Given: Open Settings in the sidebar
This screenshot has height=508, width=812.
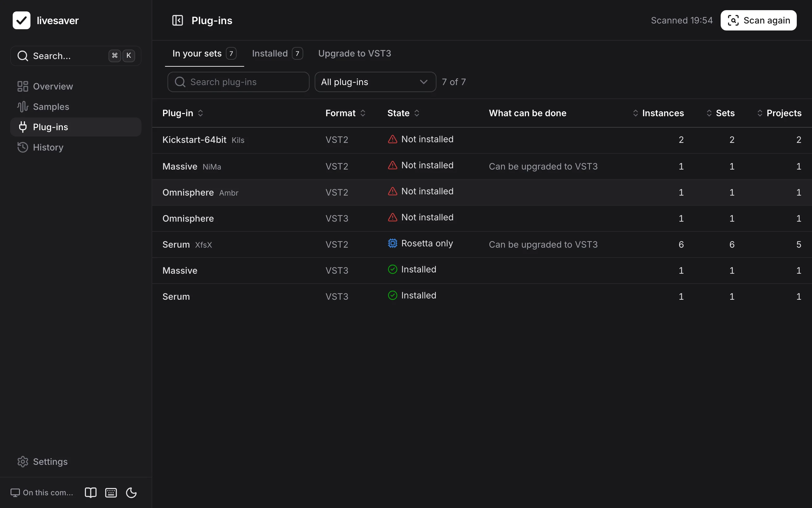Looking at the screenshot, I should tap(76, 462).
